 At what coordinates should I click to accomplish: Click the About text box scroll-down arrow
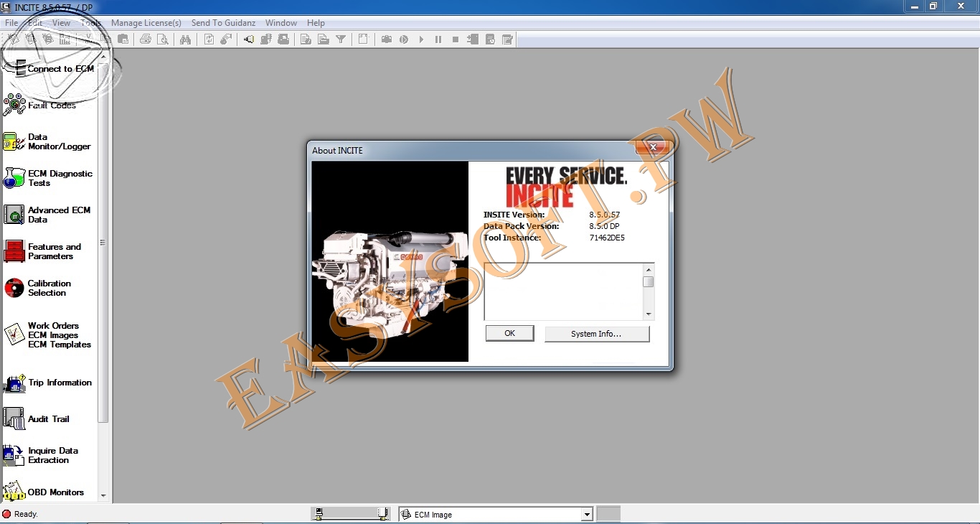click(649, 314)
